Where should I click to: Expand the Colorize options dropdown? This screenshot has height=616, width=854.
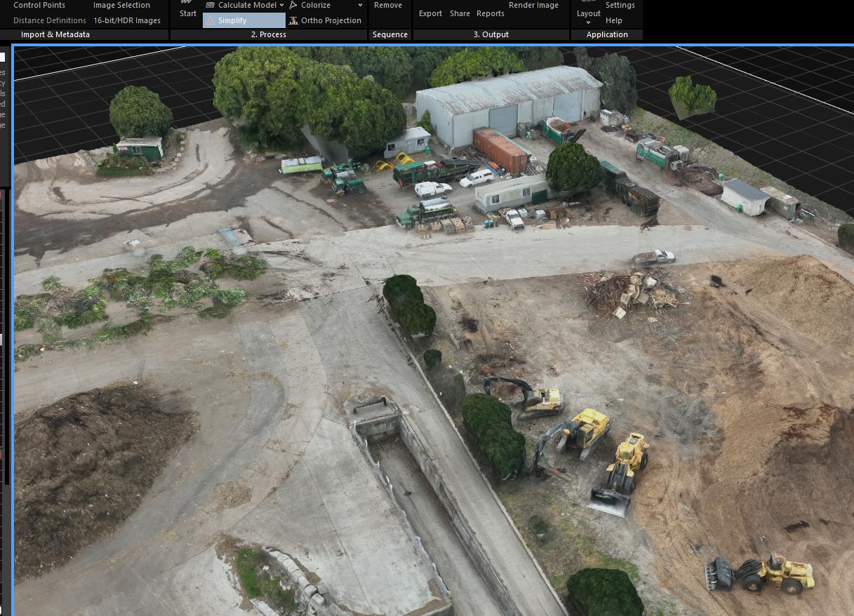[x=359, y=5]
